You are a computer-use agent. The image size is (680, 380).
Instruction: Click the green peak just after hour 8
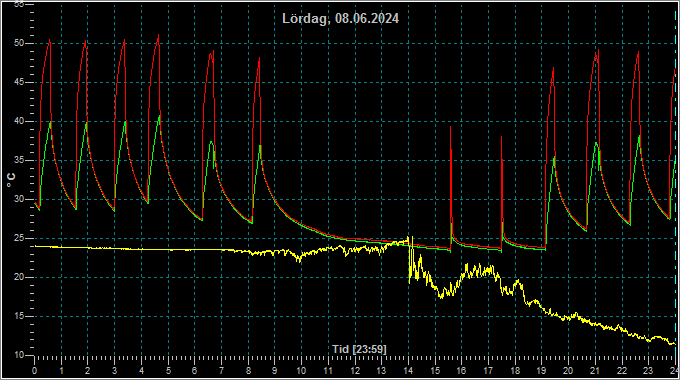[260, 146]
